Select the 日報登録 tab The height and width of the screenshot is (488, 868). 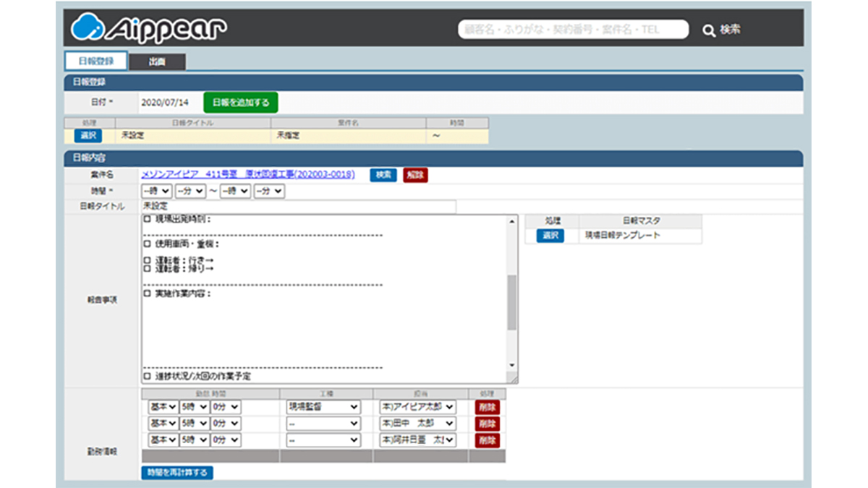click(x=95, y=61)
